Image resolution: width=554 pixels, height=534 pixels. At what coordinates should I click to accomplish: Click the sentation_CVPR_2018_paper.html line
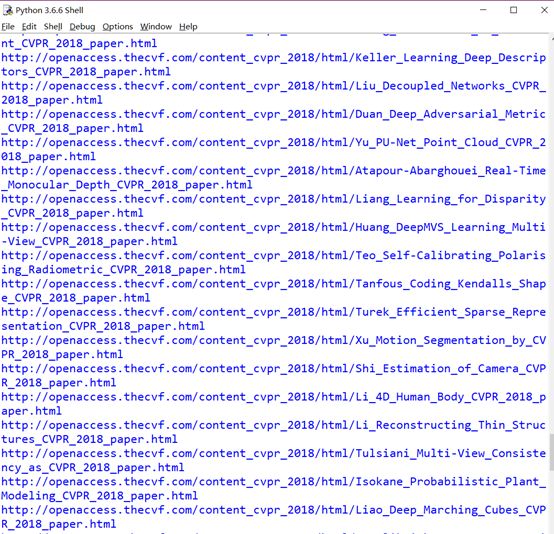pyautogui.click(x=103, y=326)
